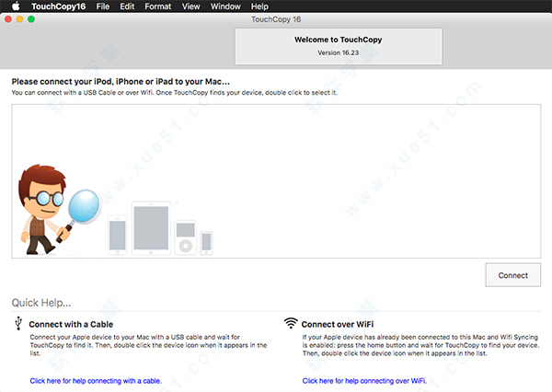Click the small iPod nano placeholder

click(x=206, y=243)
